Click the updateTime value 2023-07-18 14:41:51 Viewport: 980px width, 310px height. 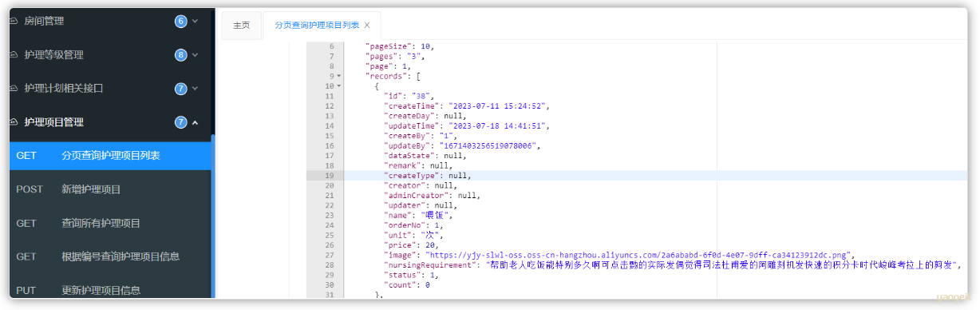point(497,126)
